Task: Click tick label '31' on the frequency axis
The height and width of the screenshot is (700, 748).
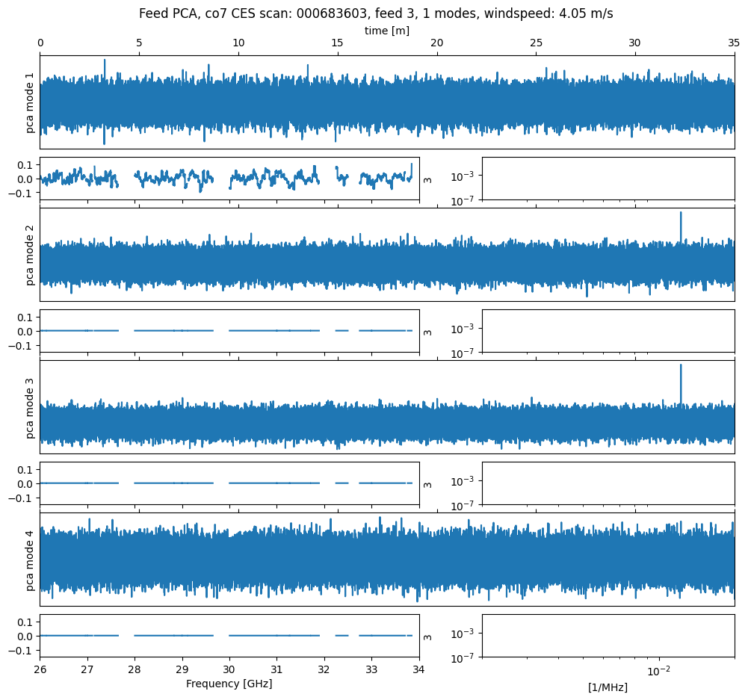Action: click(x=277, y=669)
